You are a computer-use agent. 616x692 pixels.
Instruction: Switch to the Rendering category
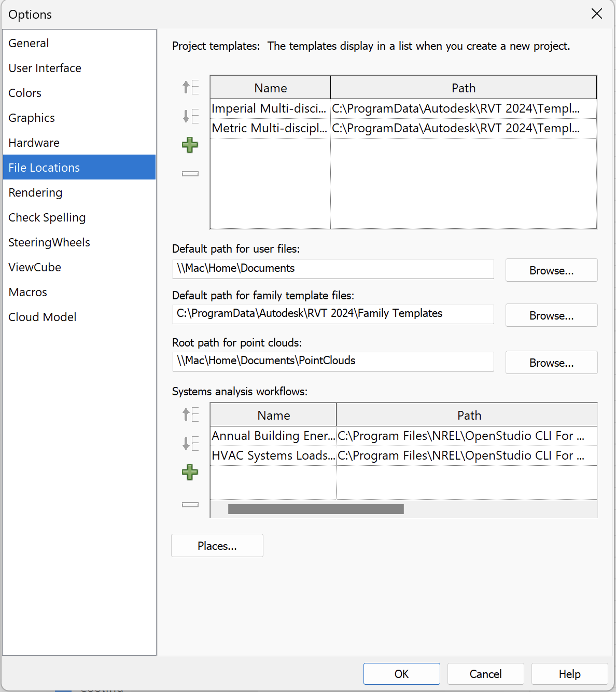point(35,192)
